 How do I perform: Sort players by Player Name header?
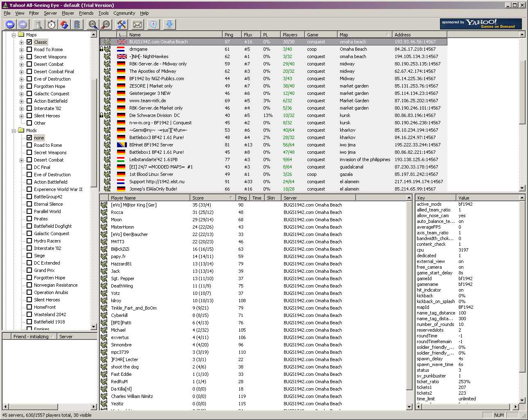coord(150,198)
